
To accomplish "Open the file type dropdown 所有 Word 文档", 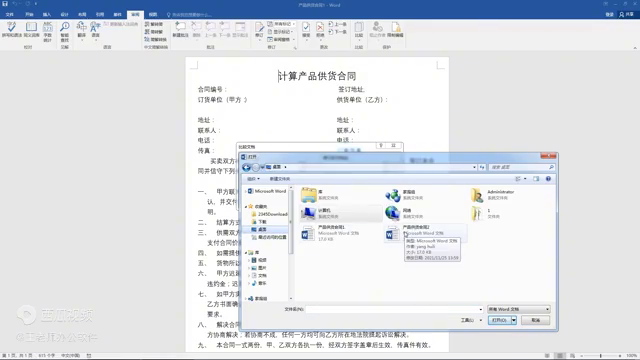I will pos(519,309).
